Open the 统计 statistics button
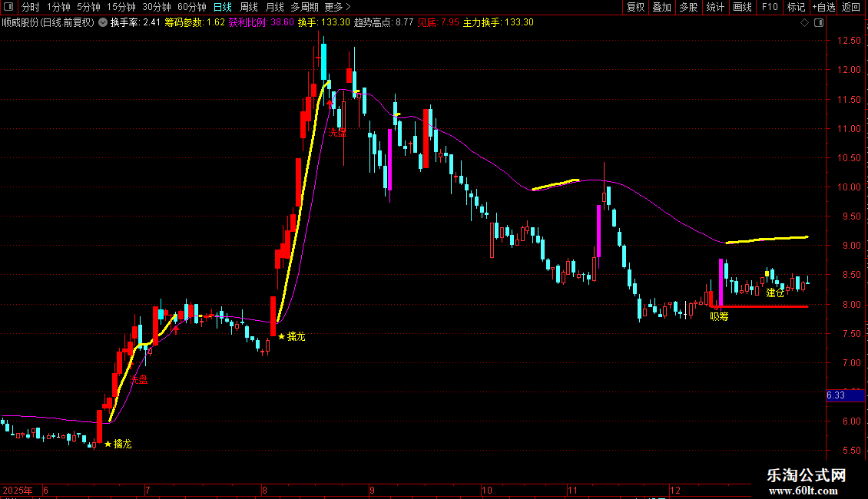868x499 pixels. click(x=715, y=7)
